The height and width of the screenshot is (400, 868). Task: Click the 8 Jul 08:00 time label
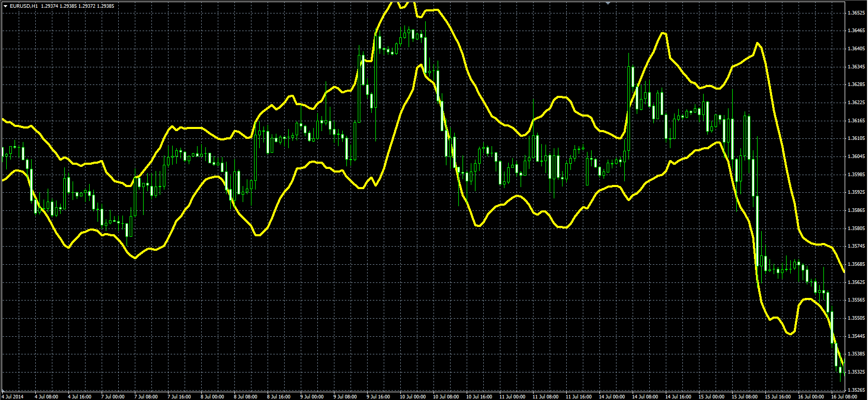coord(246,396)
